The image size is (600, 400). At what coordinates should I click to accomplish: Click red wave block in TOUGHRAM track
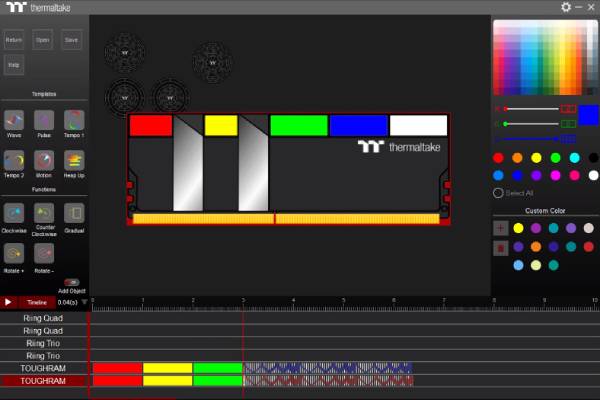tap(328, 381)
